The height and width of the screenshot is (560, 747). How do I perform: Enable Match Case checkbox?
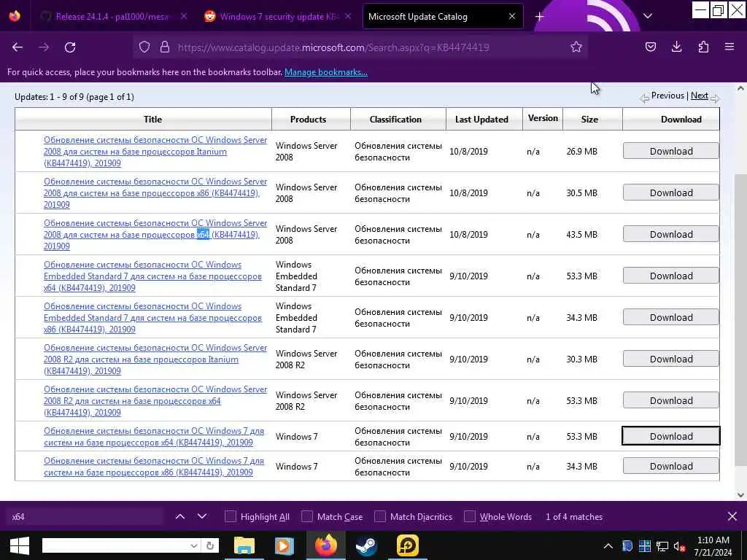(307, 516)
